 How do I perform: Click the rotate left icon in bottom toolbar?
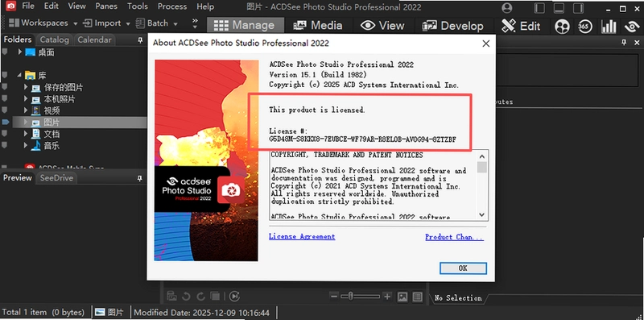(186, 296)
